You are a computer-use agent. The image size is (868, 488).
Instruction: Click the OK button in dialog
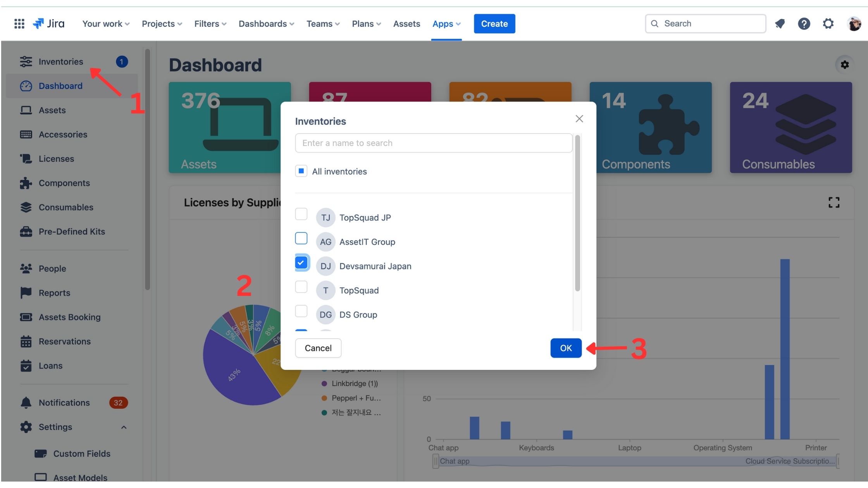(565, 348)
